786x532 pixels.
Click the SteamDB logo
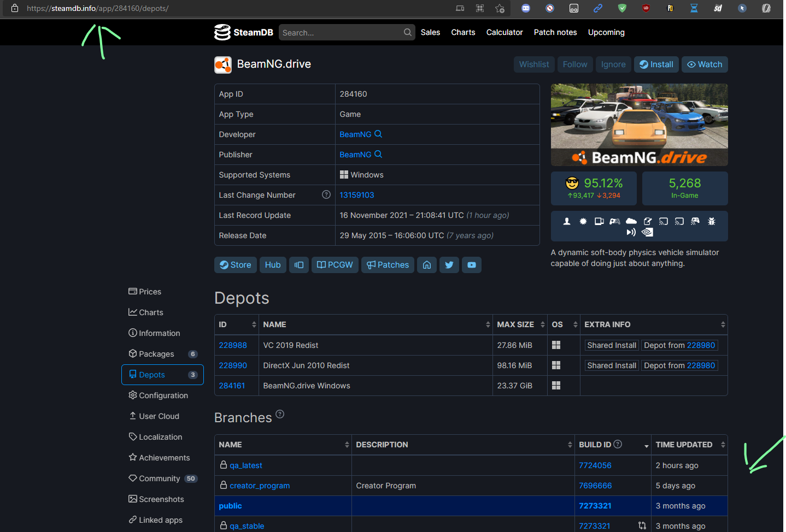pyautogui.click(x=244, y=32)
